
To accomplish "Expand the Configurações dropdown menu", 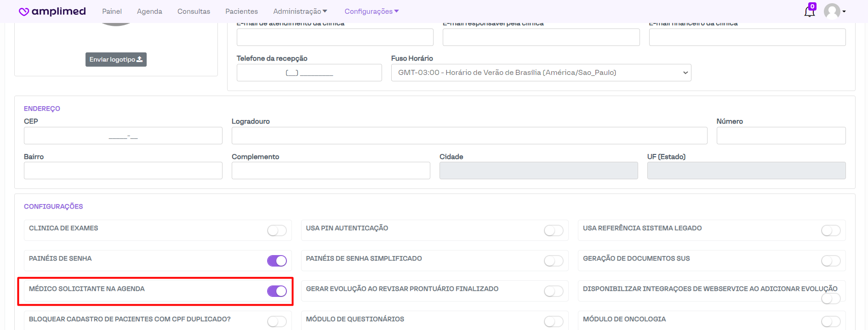I will pyautogui.click(x=371, y=11).
